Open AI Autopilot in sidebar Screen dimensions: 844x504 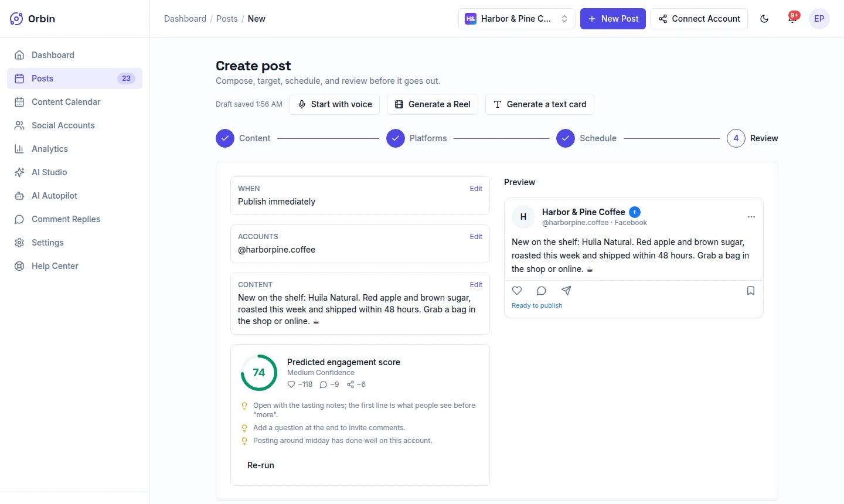[74, 196]
